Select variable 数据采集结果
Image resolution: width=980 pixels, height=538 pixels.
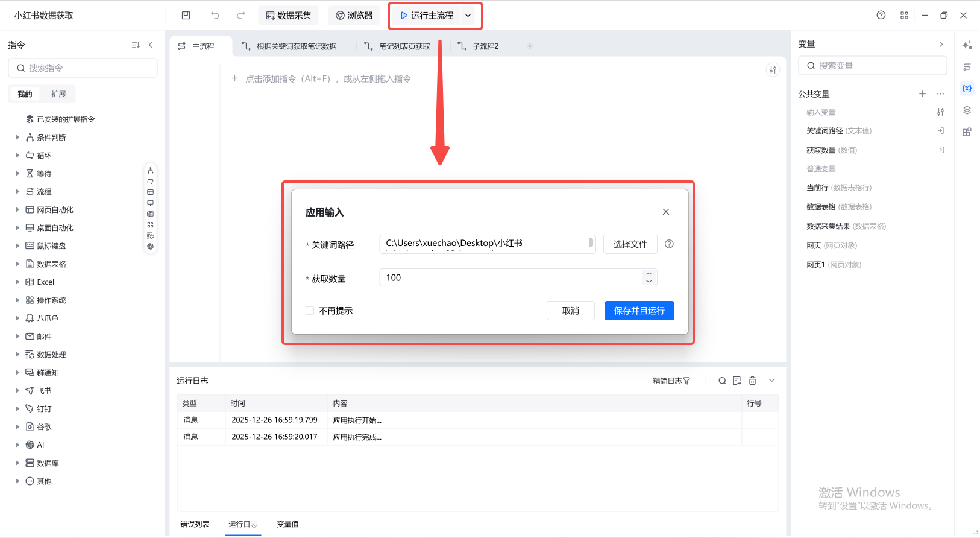tap(846, 226)
